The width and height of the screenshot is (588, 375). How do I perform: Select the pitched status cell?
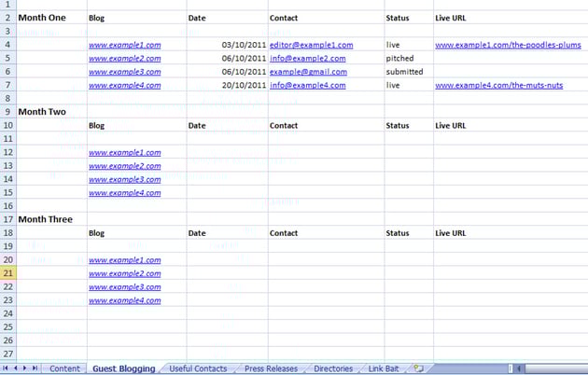[409, 59]
